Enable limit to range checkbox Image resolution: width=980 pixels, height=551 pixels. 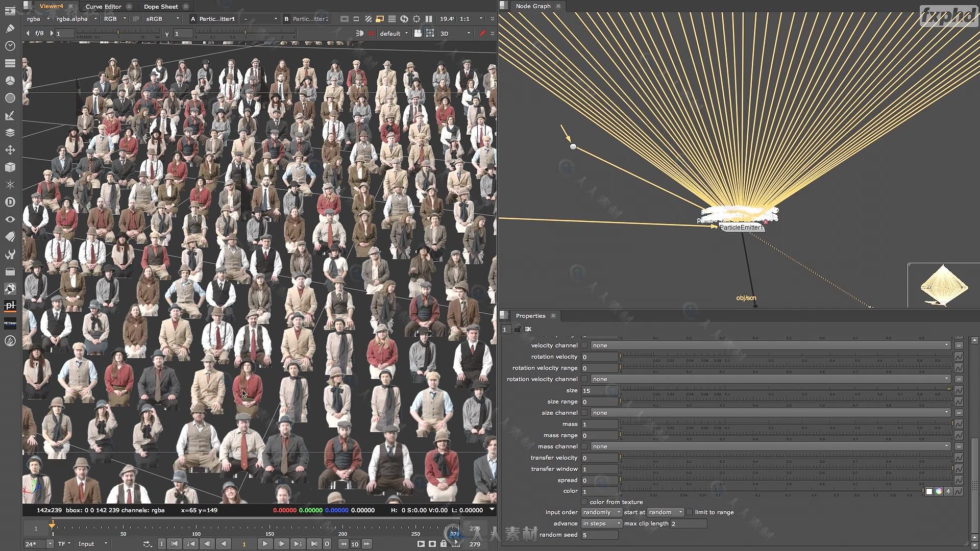(x=690, y=512)
